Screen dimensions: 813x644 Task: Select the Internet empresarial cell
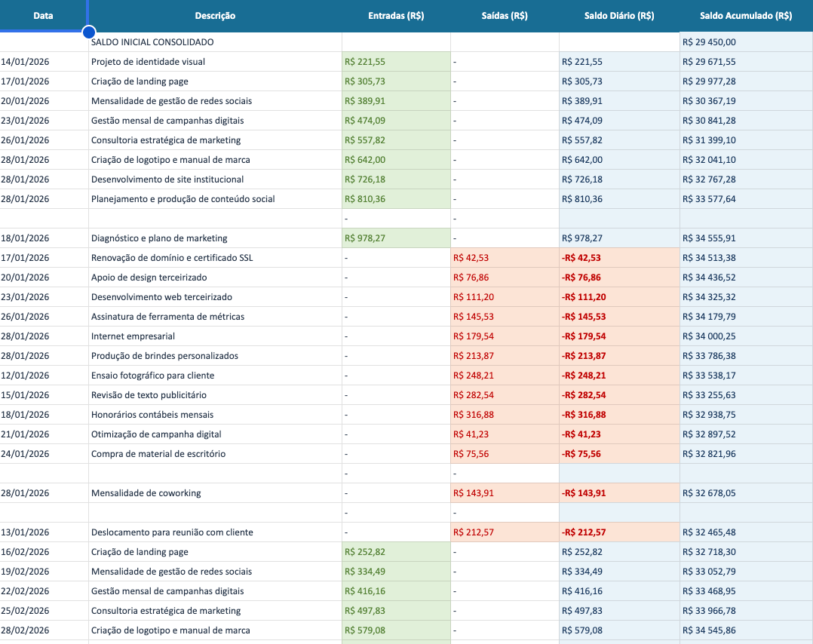[x=215, y=336]
